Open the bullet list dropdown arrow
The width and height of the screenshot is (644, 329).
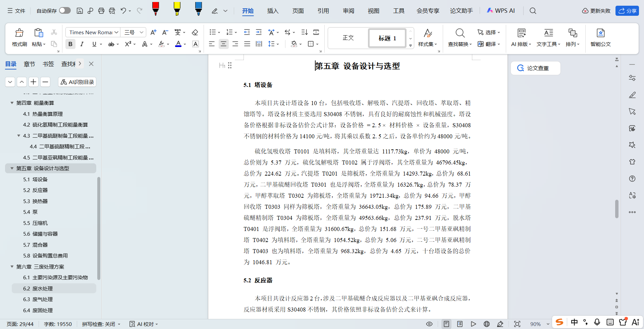pyautogui.click(x=219, y=33)
